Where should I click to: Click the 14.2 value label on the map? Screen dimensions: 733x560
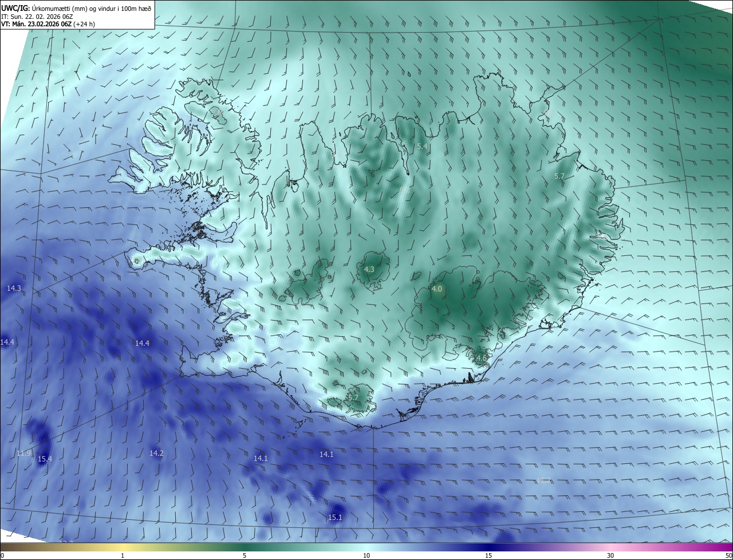tap(156, 453)
